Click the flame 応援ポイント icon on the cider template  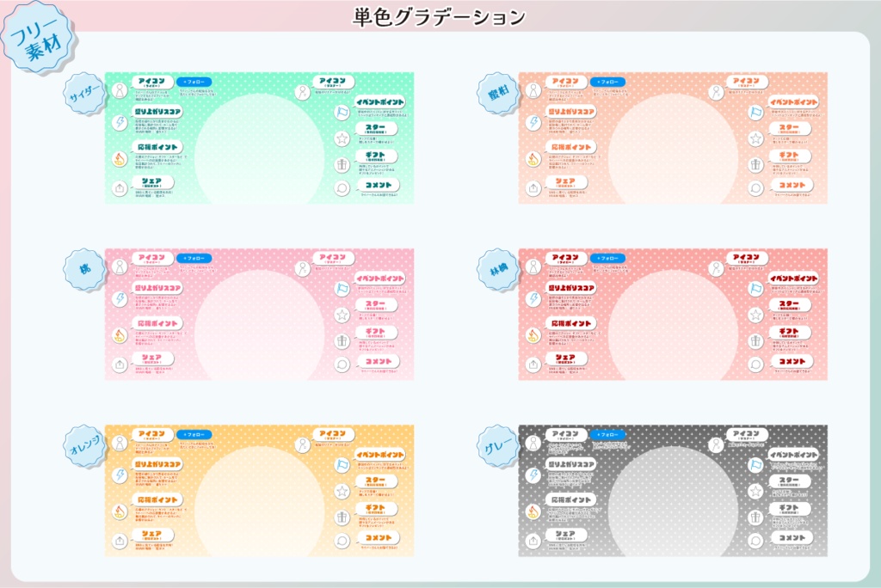[x=120, y=160]
